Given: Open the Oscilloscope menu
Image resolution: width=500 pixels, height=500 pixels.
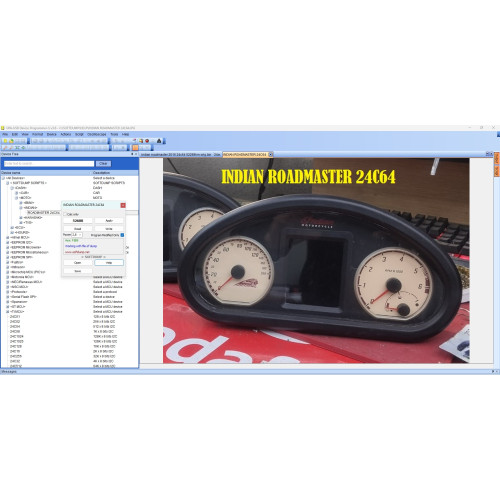Looking at the screenshot, I should pyautogui.click(x=97, y=134).
